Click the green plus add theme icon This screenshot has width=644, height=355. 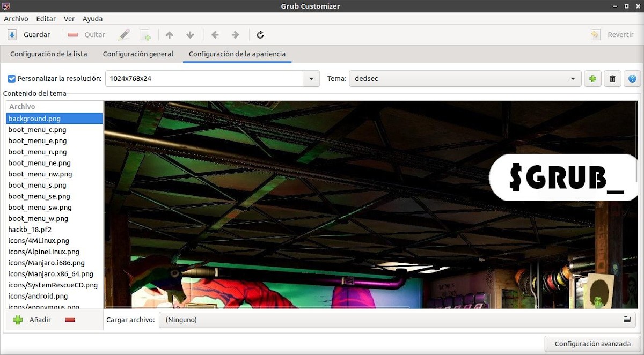pyautogui.click(x=592, y=79)
